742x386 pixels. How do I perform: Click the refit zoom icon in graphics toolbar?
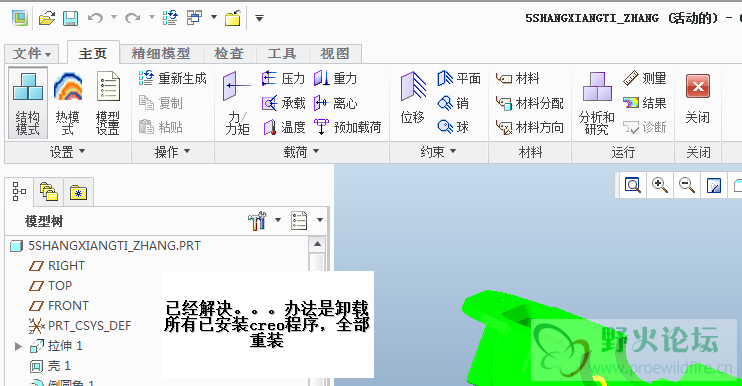[x=633, y=185]
